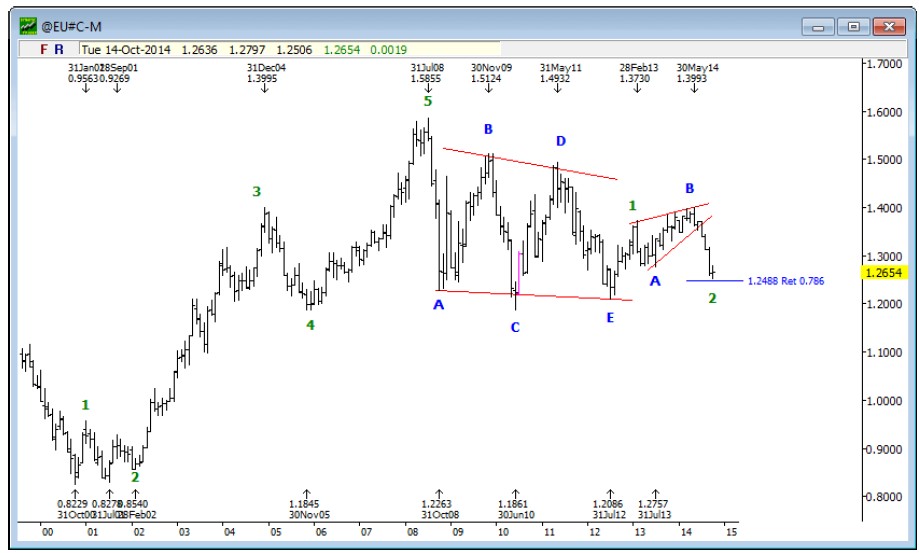Click the 31Jul08 1.5855 high annotation

point(427,73)
